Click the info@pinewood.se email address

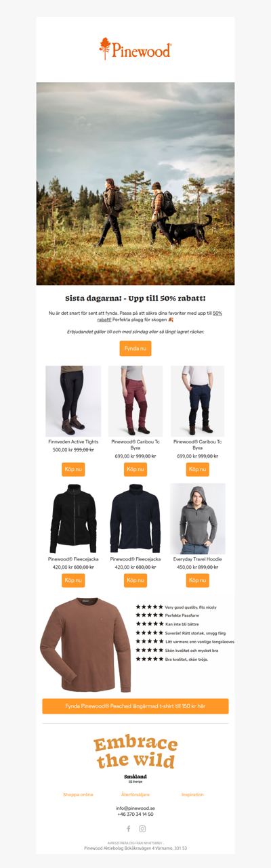coord(135,808)
